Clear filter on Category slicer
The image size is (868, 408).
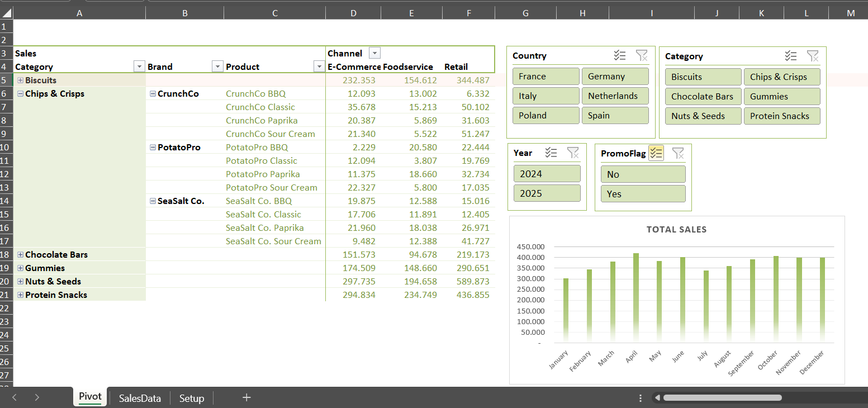point(813,56)
